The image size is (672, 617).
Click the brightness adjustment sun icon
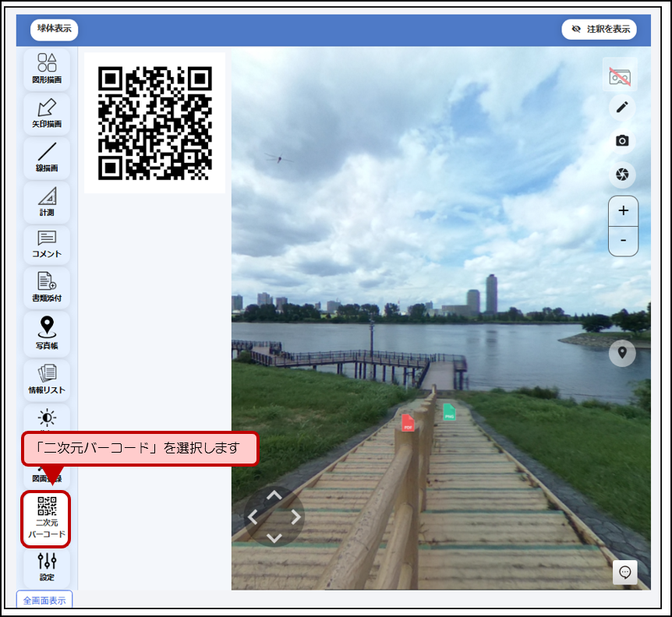(47, 418)
